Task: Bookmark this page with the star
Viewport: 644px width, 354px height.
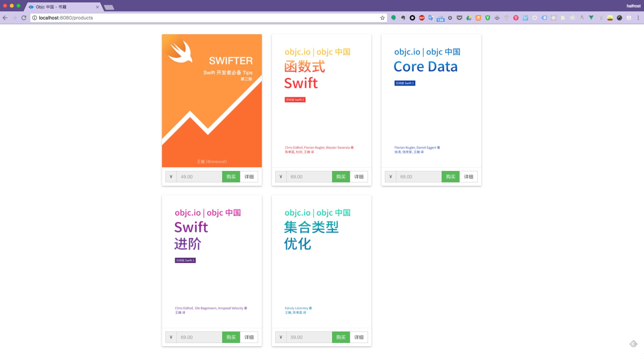Action: [382, 18]
